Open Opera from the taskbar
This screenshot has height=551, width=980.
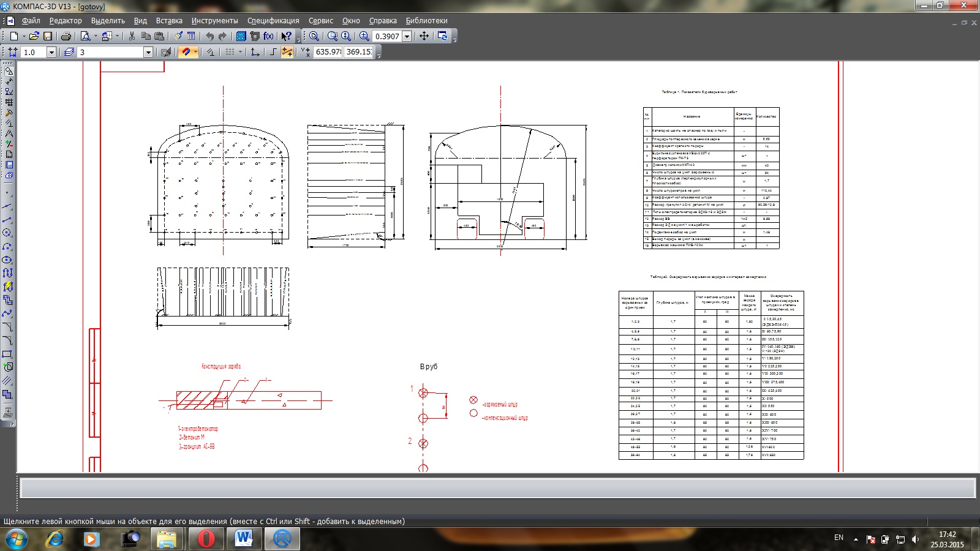tap(206, 539)
